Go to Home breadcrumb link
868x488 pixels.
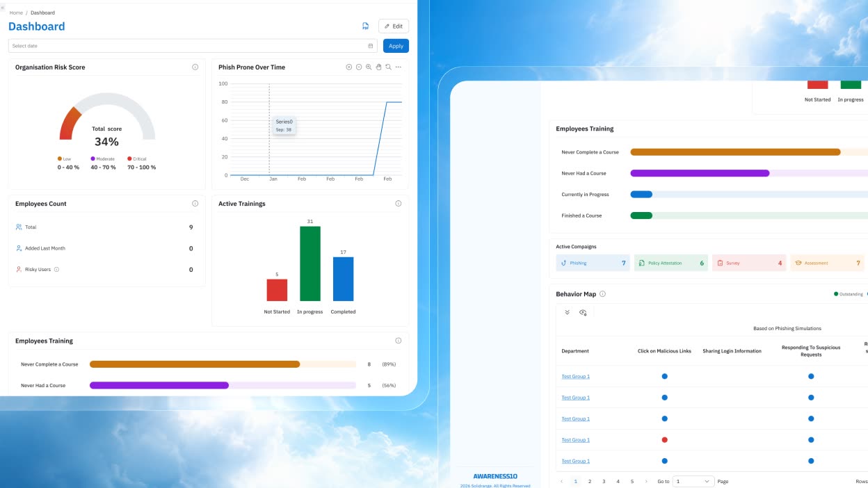pyautogui.click(x=16, y=13)
